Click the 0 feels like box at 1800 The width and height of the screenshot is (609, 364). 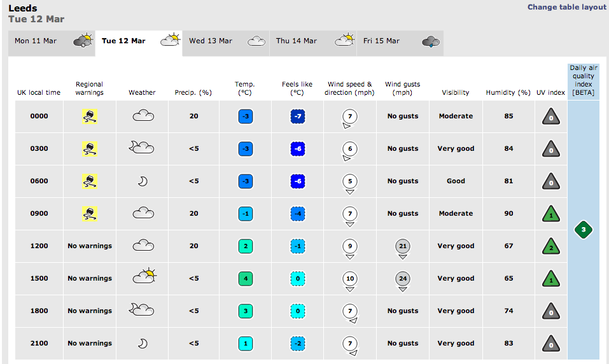(298, 311)
